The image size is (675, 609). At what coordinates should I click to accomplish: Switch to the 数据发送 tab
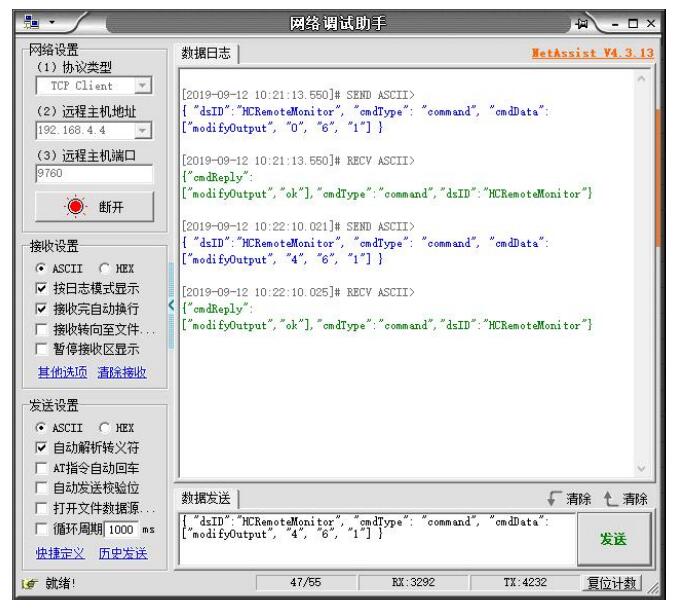pyautogui.click(x=206, y=498)
